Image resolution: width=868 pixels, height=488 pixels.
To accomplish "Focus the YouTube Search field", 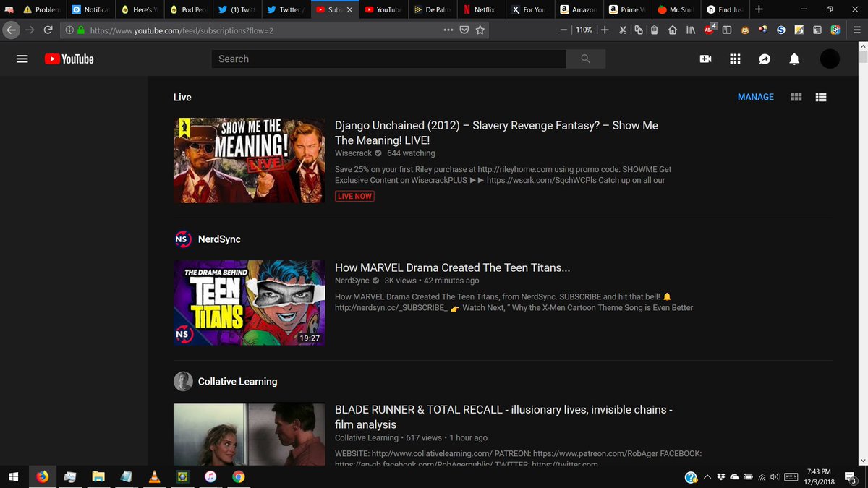I will [x=388, y=59].
